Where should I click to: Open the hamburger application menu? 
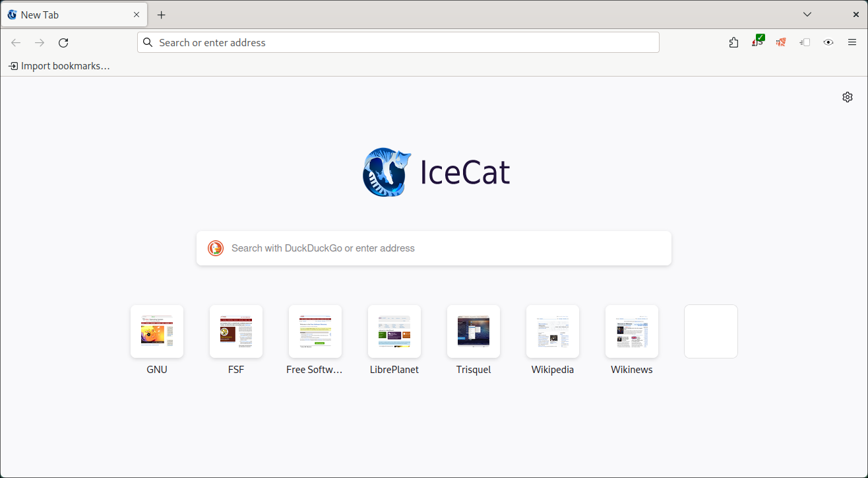pyautogui.click(x=852, y=42)
